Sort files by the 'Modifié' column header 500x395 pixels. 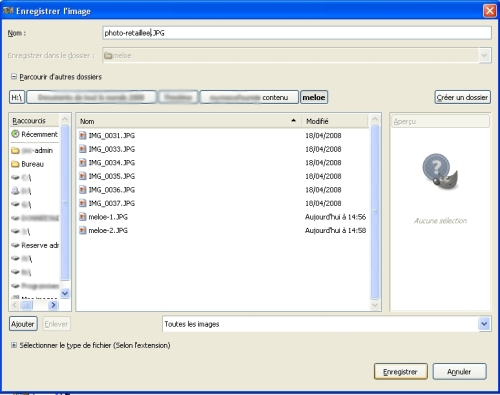(x=335, y=121)
